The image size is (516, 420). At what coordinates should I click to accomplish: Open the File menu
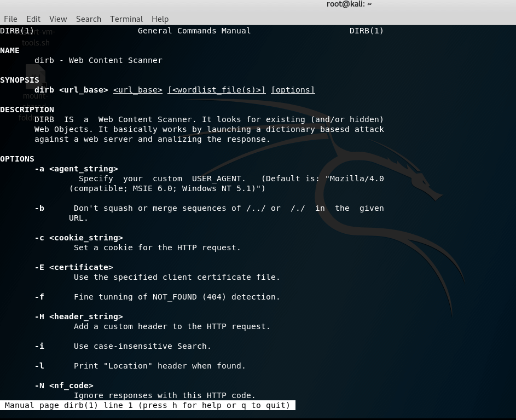coord(10,19)
